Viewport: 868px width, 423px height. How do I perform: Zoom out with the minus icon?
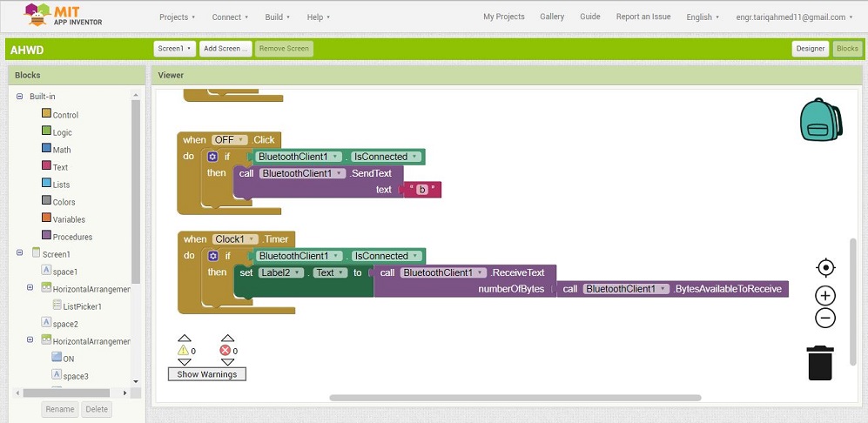point(825,319)
